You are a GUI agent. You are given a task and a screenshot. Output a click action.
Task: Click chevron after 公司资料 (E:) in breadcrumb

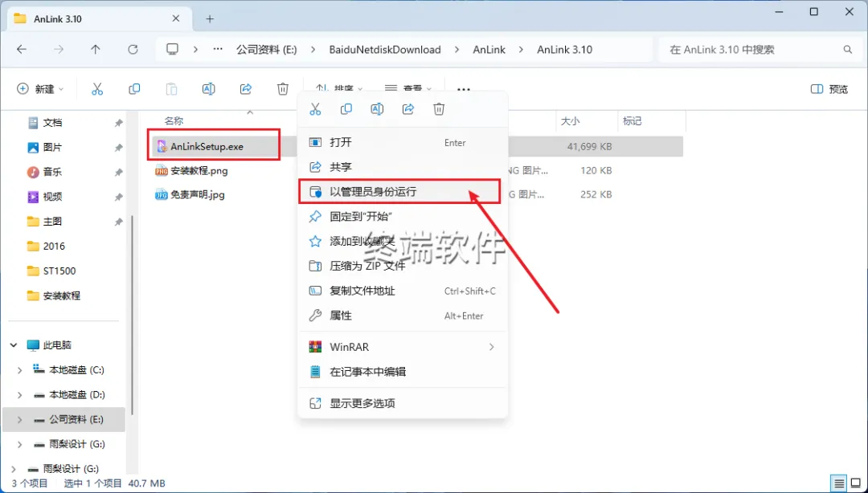tap(313, 49)
